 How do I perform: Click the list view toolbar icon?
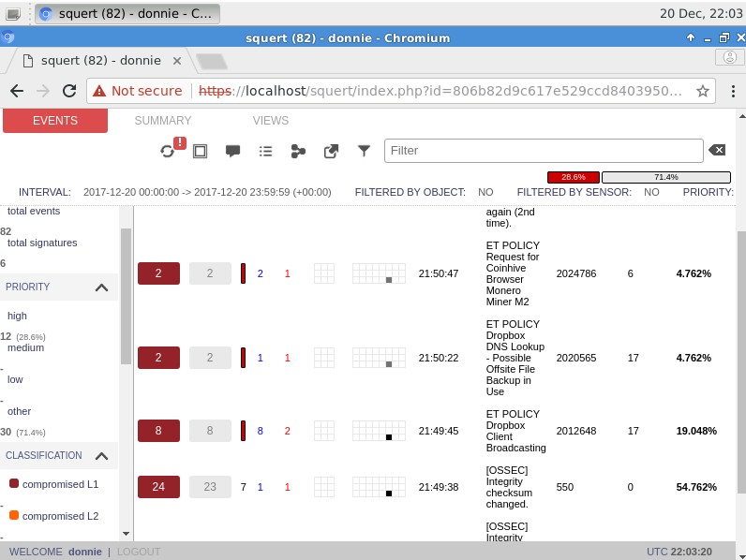(265, 151)
